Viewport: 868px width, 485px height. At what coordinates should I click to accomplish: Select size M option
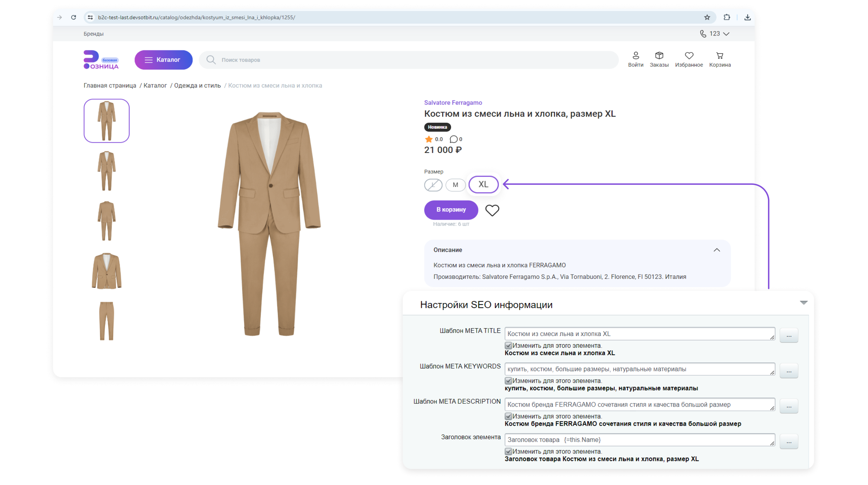tap(455, 185)
